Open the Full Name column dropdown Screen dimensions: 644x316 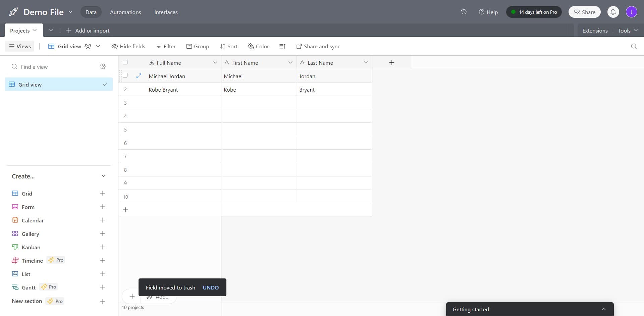coord(215,62)
